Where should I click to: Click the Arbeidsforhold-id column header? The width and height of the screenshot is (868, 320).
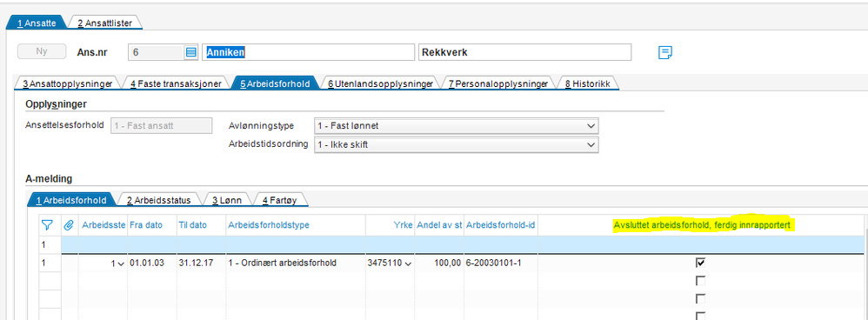point(500,225)
